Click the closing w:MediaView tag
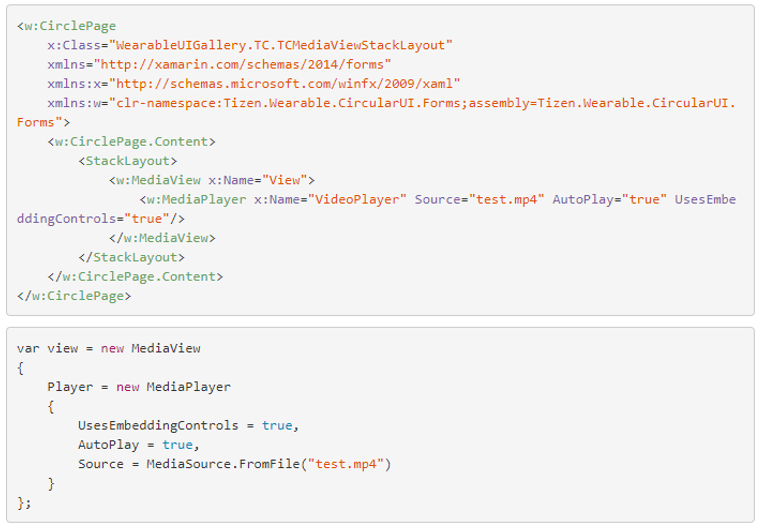 [162, 238]
